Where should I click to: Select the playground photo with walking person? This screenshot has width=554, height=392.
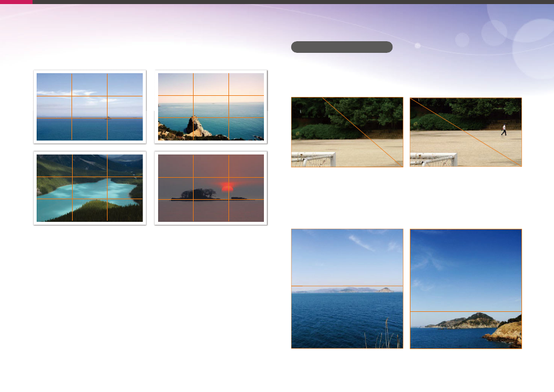466,132
